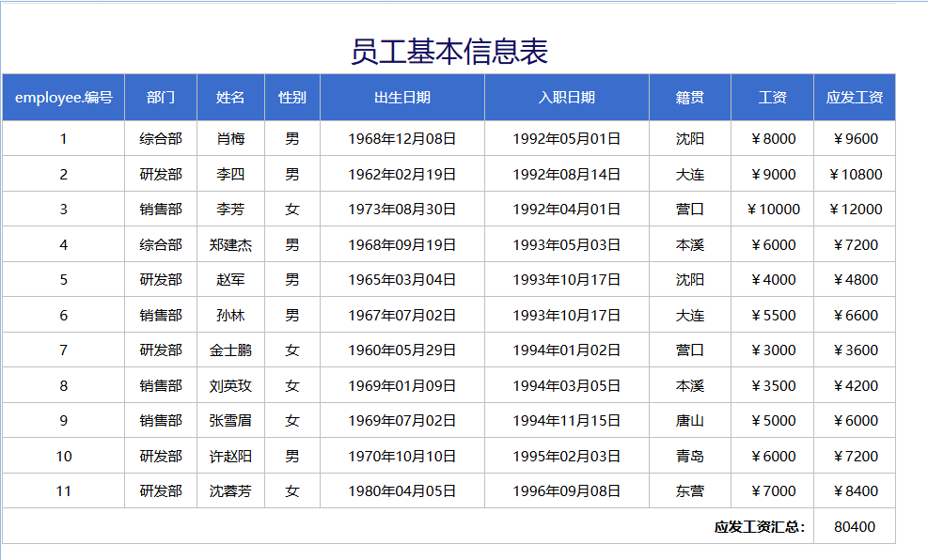Select birth date 1962年02月19日
This screenshot has width=928, height=560.
pyautogui.click(x=401, y=175)
